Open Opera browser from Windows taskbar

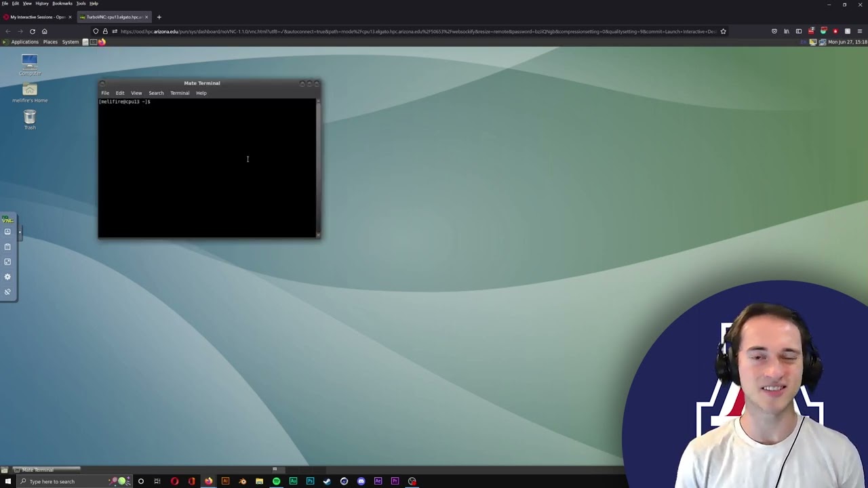[x=174, y=481]
